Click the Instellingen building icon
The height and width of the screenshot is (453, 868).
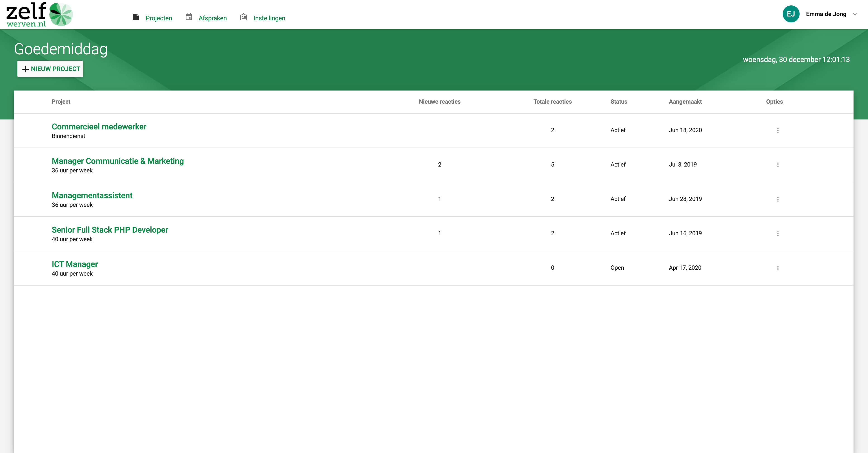243,17
